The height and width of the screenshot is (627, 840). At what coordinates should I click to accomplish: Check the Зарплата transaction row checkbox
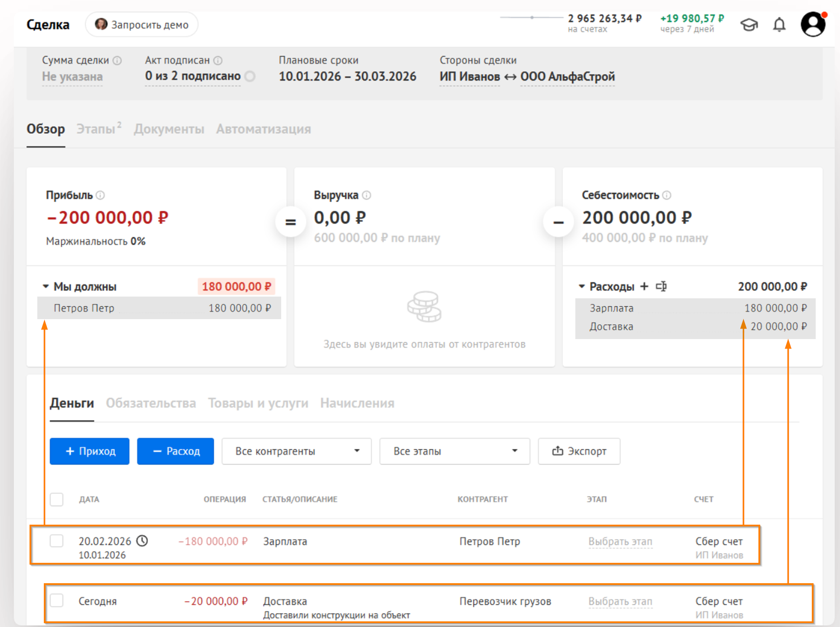[56, 541]
